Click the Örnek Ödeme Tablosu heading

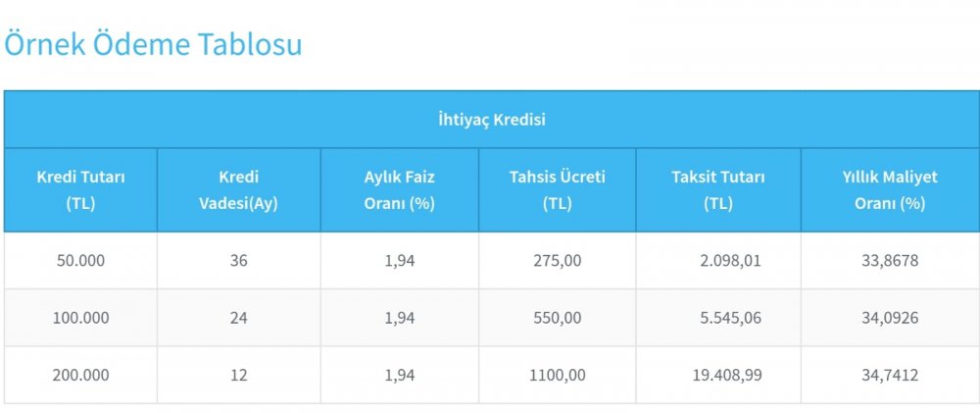tap(153, 44)
